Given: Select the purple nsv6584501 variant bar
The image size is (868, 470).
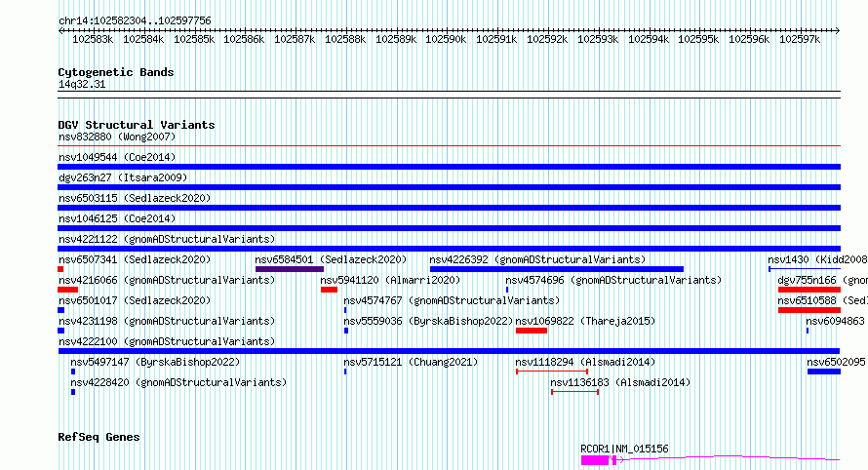Looking at the screenshot, I should (x=290, y=269).
